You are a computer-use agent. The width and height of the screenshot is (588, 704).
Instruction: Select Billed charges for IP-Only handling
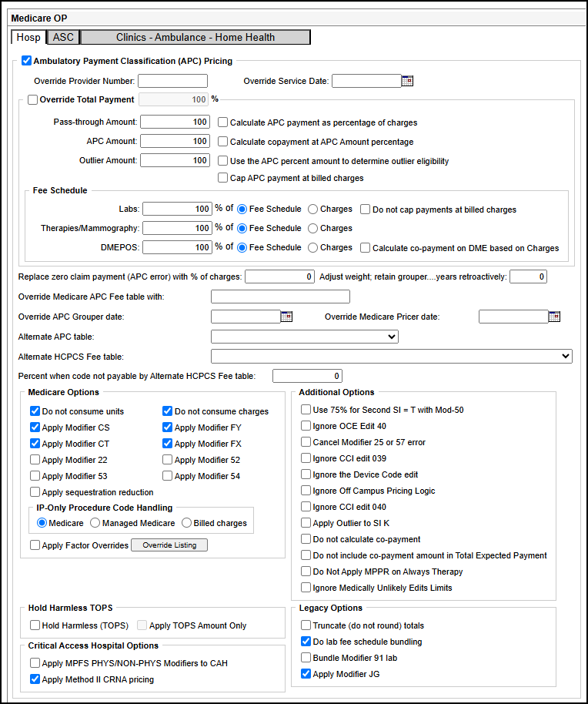click(x=186, y=523)
